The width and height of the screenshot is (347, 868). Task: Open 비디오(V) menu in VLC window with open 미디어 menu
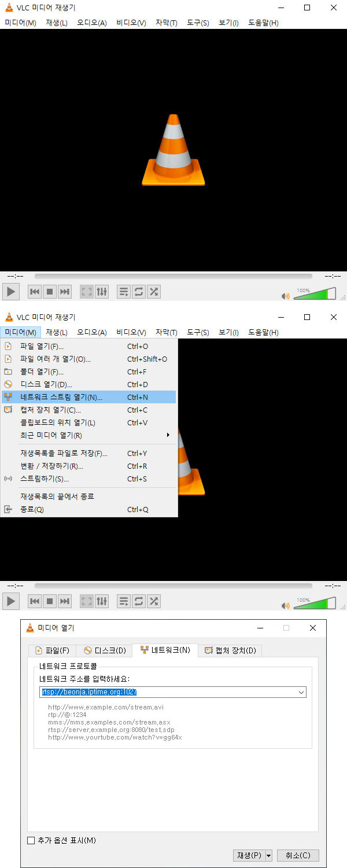(x=131, y=332)
